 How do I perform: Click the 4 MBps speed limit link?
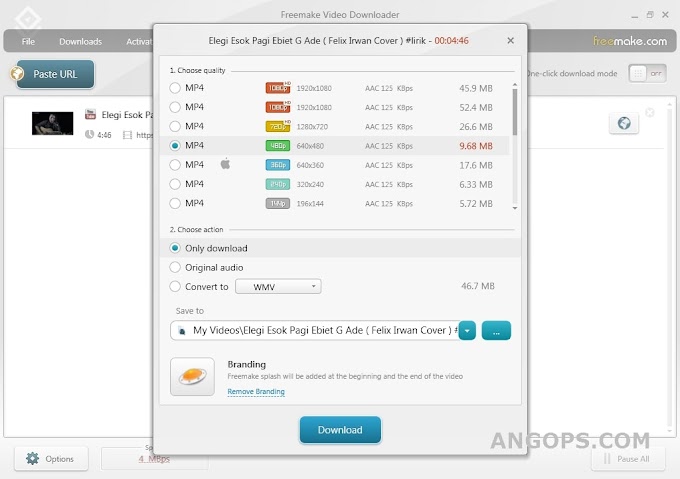click(154, 459)
